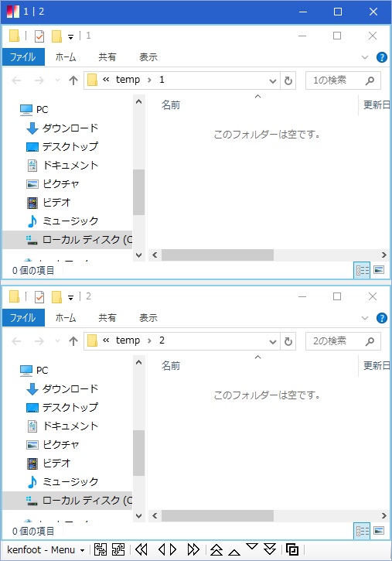Click the double right arrows toolbar icon
The height and width of the screenshot is (561, 392).
coord(193,549)
